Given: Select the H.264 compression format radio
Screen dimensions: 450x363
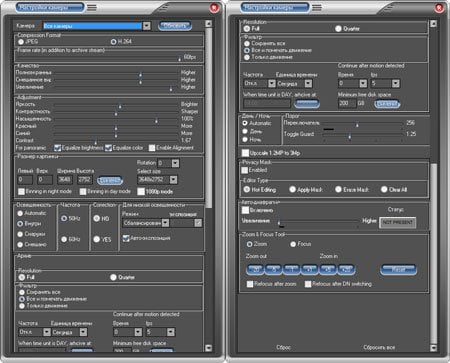Looking at the screenshot, I should 113,42.
